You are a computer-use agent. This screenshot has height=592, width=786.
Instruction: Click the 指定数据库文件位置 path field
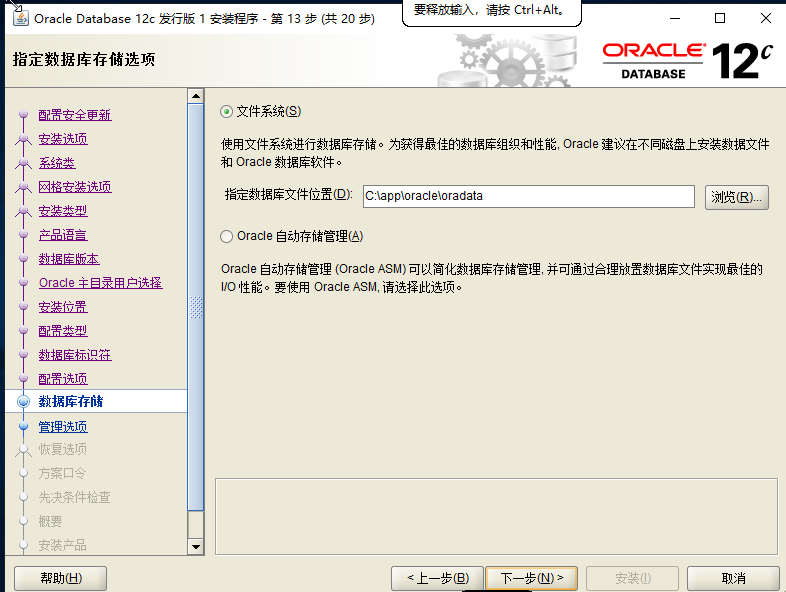tap(529, 196)
